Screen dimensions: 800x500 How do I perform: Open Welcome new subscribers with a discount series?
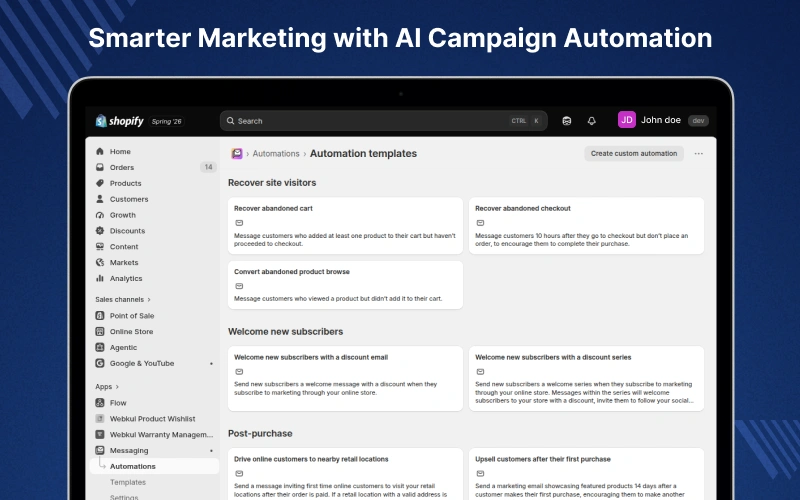coord(586,379)
